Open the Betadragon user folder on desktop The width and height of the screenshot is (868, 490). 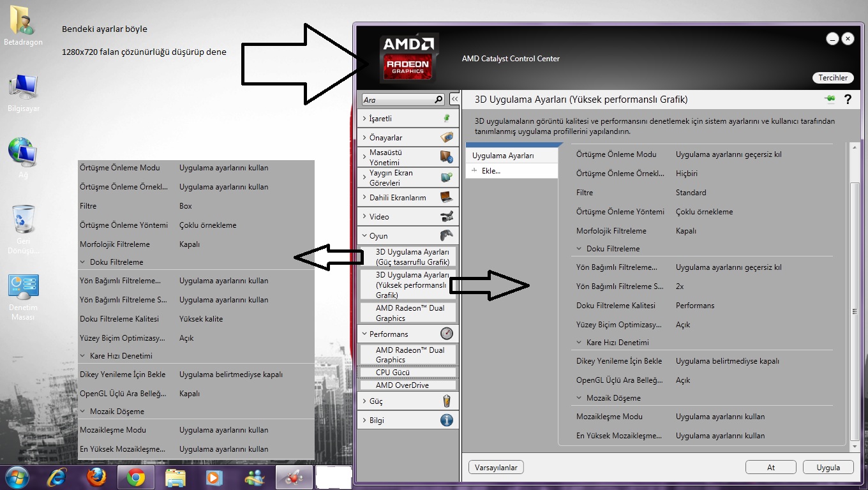[23, 26]
